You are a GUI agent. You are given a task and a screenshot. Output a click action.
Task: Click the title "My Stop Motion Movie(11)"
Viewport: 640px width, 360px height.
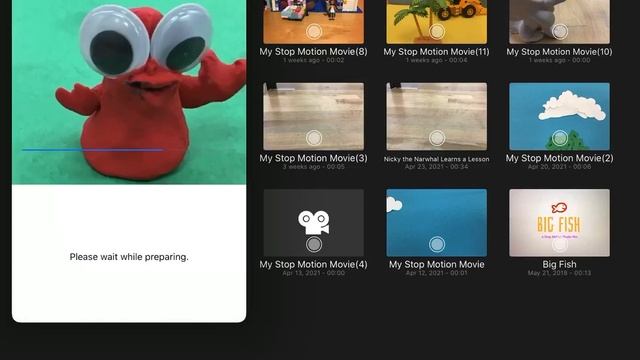click(x=436, y=51)
